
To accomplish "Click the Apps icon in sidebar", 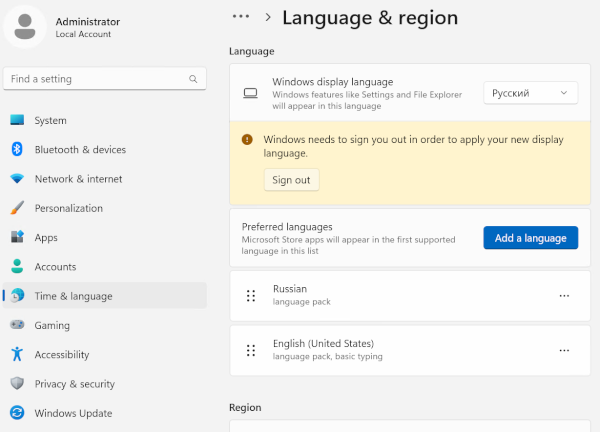I will pos(17,237).
